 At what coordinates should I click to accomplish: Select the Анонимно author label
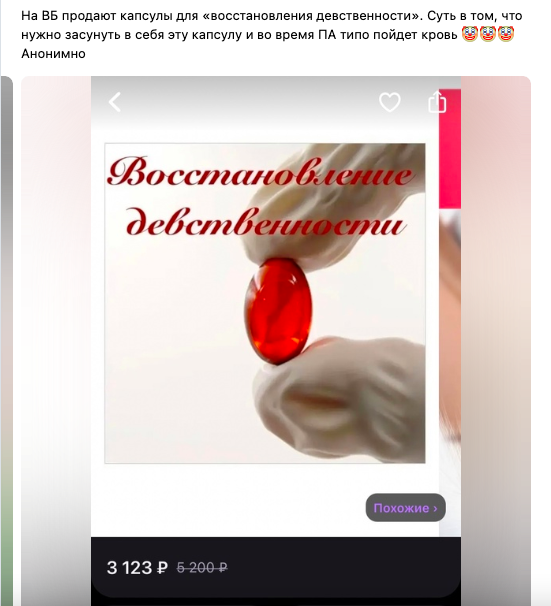click(x=53, y=53)
